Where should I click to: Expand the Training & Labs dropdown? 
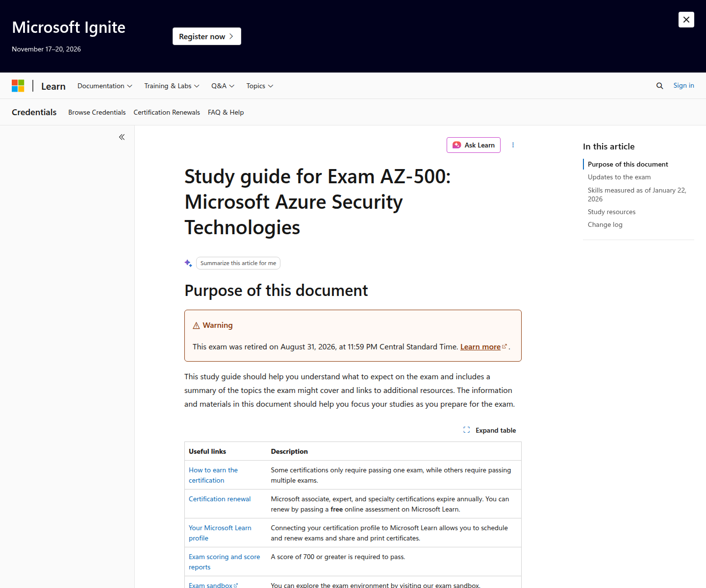click(x=172, y=86)
